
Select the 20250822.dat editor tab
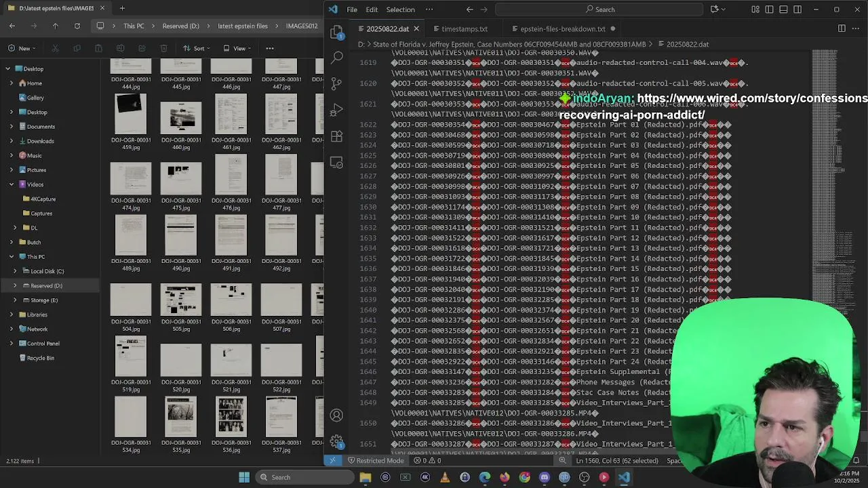click(387, 28)
